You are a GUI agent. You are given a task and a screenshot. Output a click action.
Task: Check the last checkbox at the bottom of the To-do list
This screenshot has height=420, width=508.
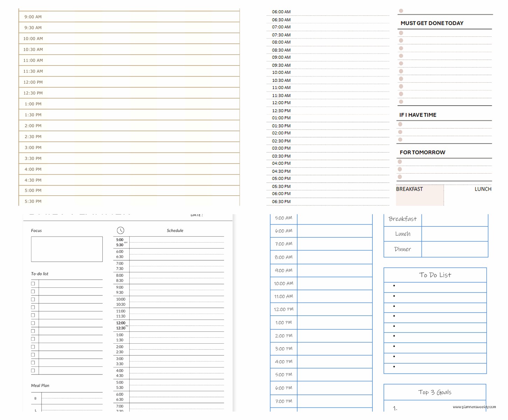(x=33, y=370)
